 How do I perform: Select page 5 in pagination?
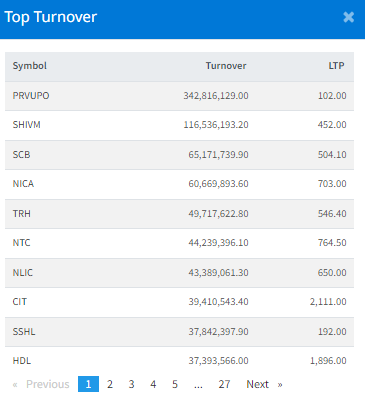175,384
